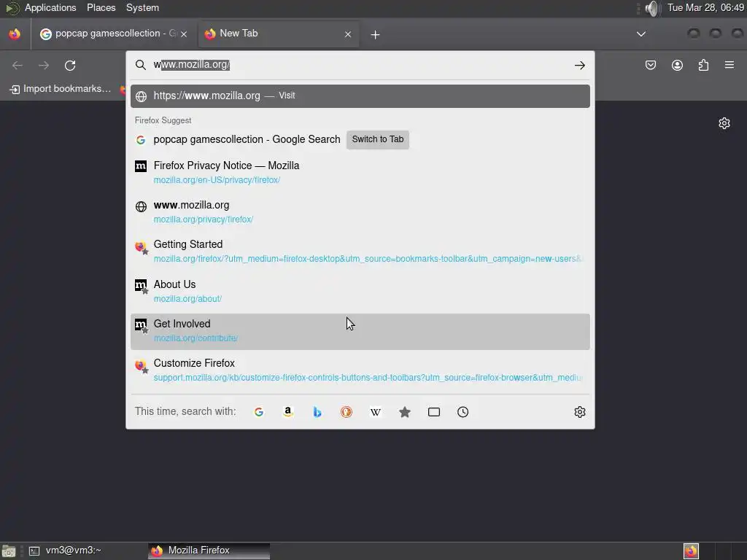Go back one page

point(18,65)
